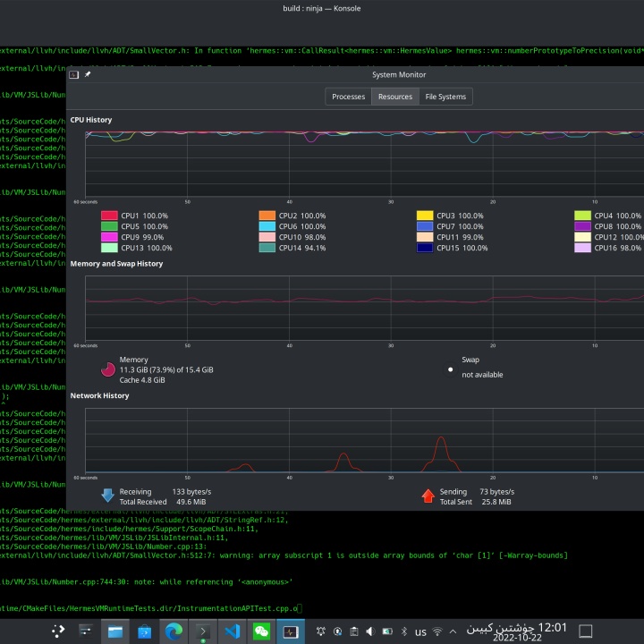Open the Dolphin file manager taskbar icon
The image size is (644, 644).
pyautogui.click(x=115, y=631)
